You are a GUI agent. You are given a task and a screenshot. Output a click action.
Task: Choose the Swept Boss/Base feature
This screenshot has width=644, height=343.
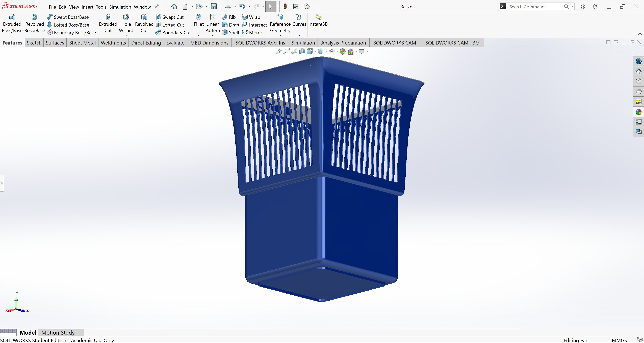click(68, 17)
